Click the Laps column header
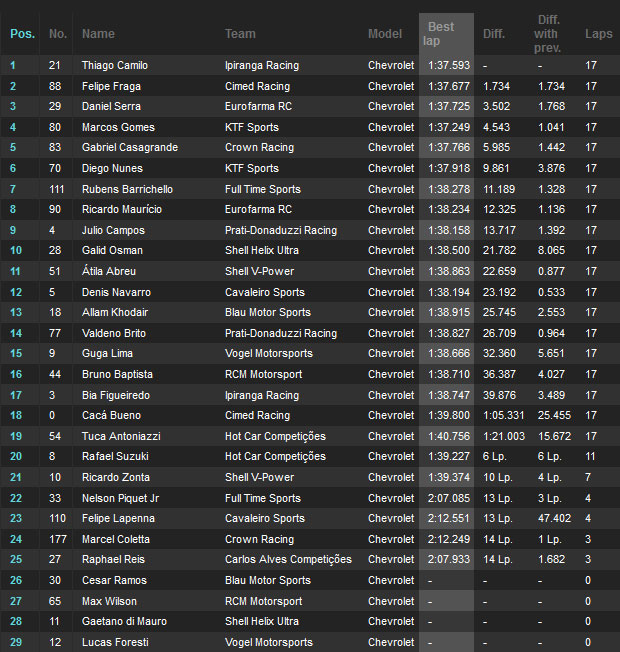This screenshot has height=652, width=620. click(598, 34)
